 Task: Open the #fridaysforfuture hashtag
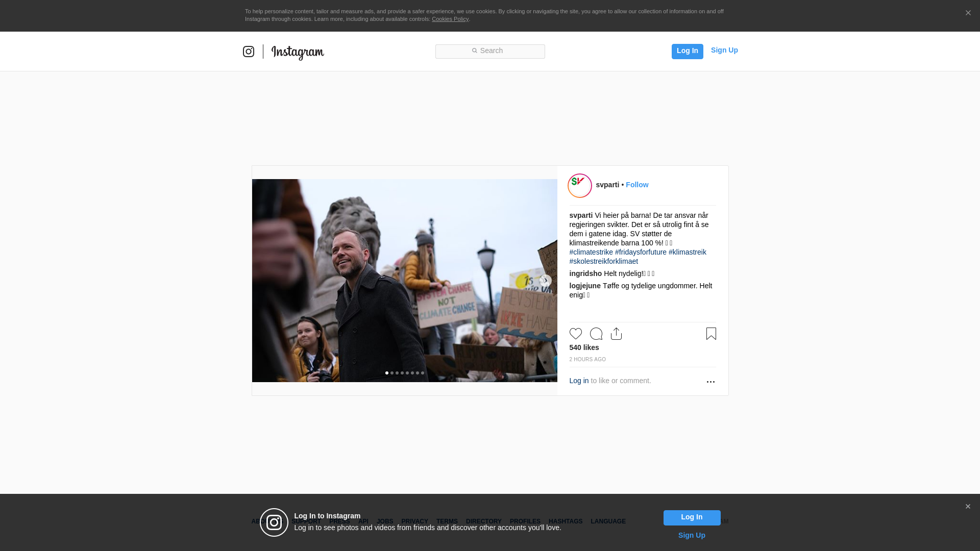[641, 252]
